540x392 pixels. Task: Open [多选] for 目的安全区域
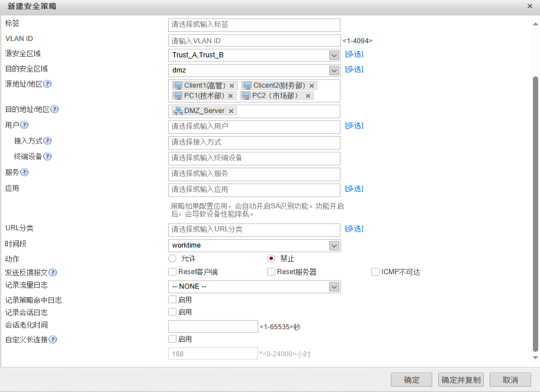(354, 69)
